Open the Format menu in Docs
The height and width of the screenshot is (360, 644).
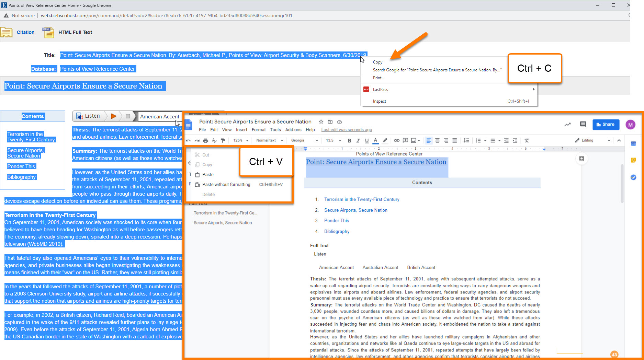click(x=258, y=130)
